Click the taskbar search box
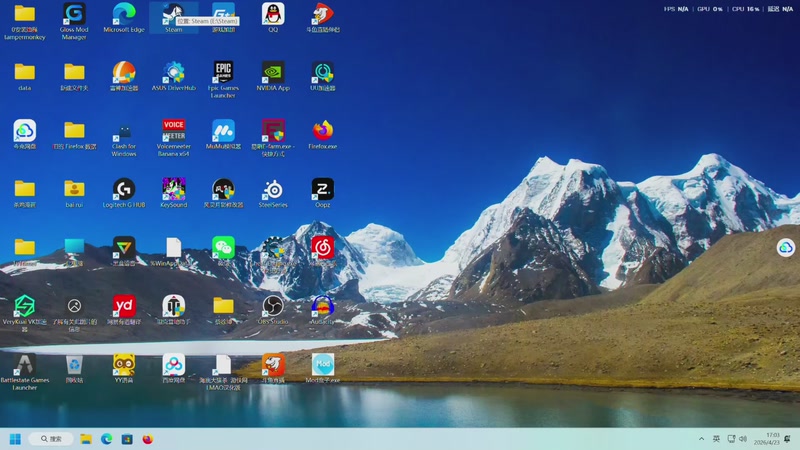 click(51, 439)
